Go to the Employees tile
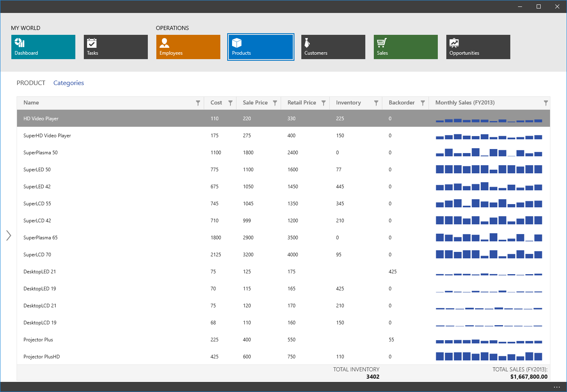567x392 pixels. [x=188, y=47]
